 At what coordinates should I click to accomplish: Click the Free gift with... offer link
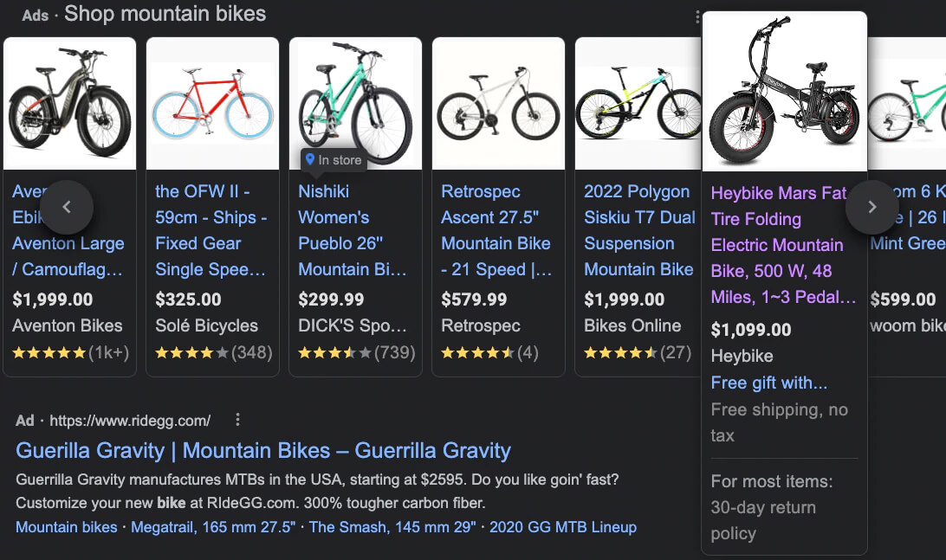(769, 383)
